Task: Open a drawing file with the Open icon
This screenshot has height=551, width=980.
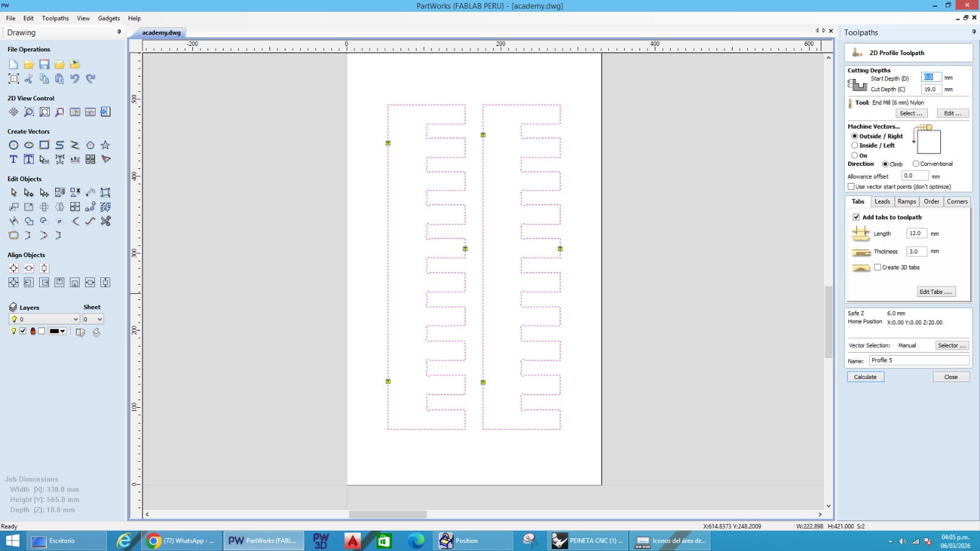Action: (28, 64)
